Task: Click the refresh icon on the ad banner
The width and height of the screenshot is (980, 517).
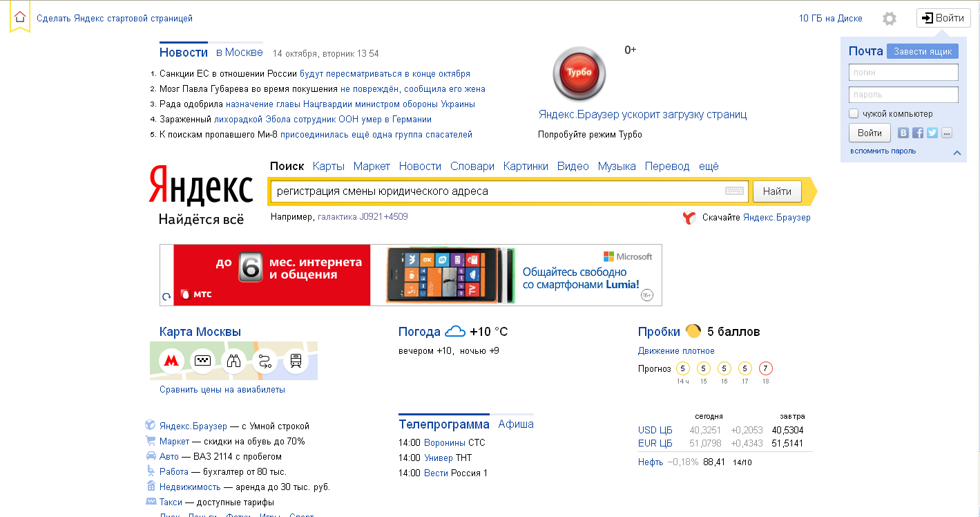Action: click(x=166, y=297)
